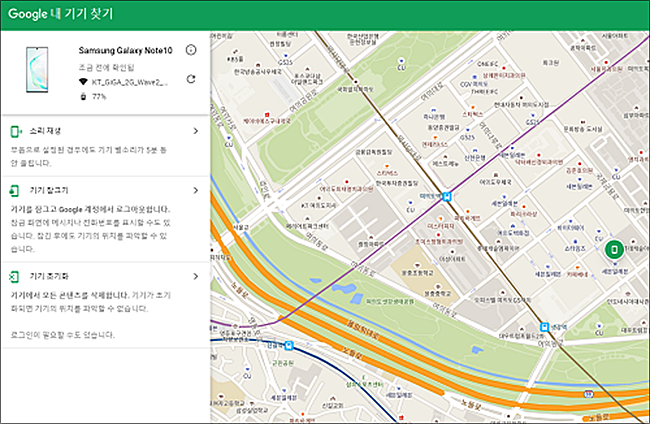
Task: Expand the 소리 재생 chevron
Action: 196,131
